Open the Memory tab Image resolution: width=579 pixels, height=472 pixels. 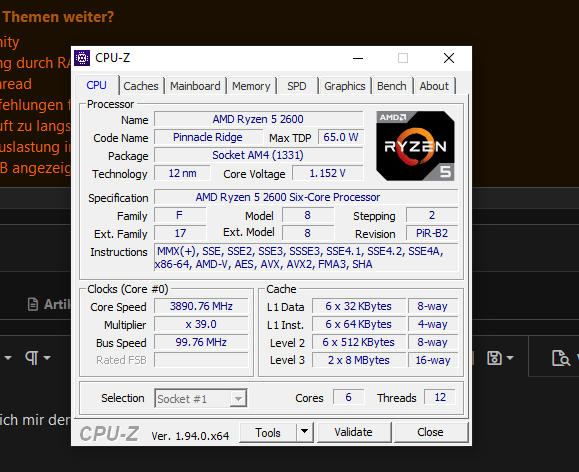tap(251, 86)
